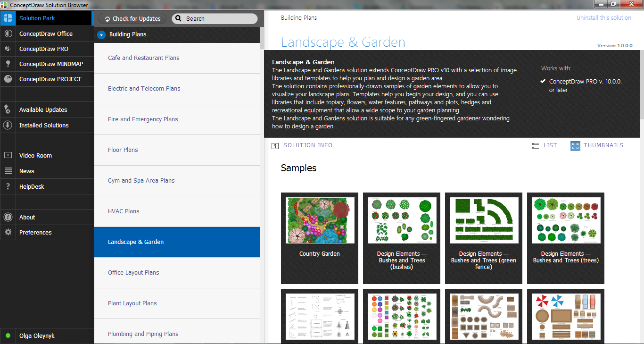Open Bushes and Trees (bushes) sample

pos(402,238)
